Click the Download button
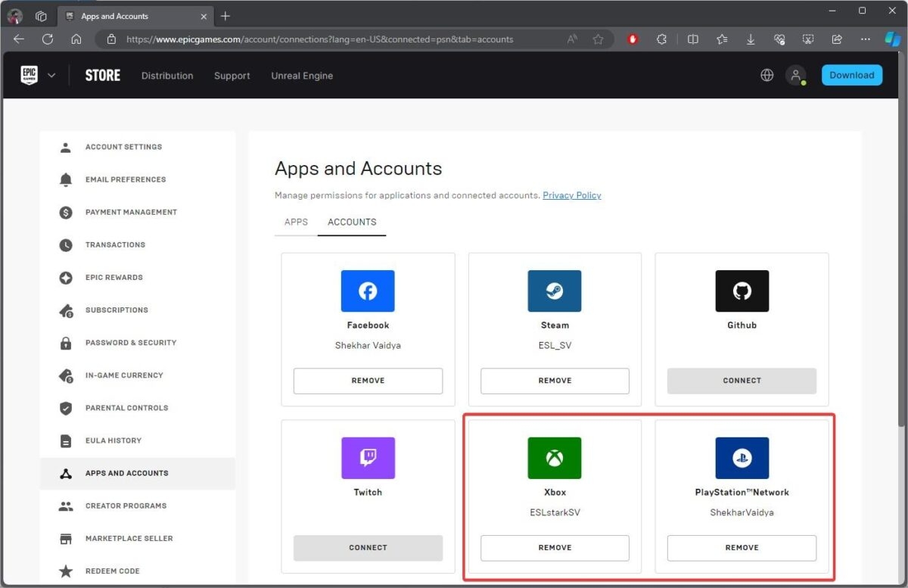908x588 pixels. coord(852,75)
